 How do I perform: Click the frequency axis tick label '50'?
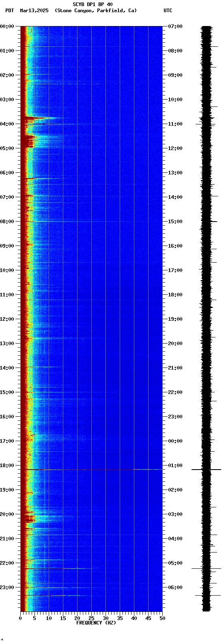click(162, 618)
